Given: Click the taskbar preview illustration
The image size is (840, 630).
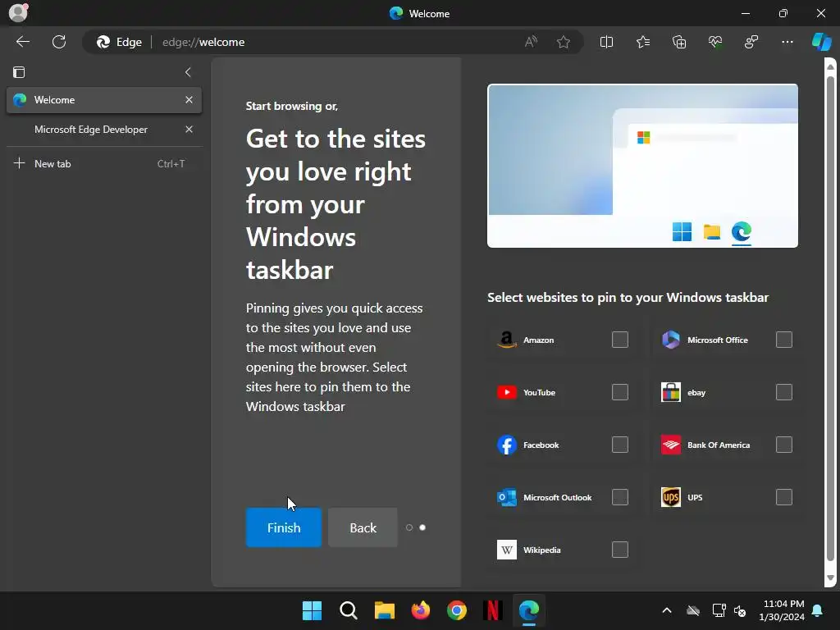Looking at the screenshot, I should tap(642, 166).
